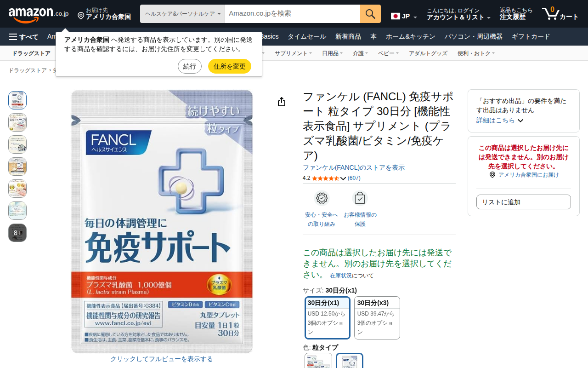The width and height of the screenshot is (588, 368).
Task: Click クリックしてフルビューを表示する link
Action: (162, 359)
